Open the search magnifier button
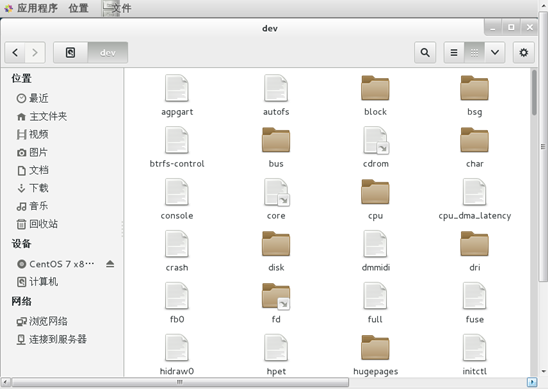The width and height of the screenshot is (548, 389). [425, 53]
